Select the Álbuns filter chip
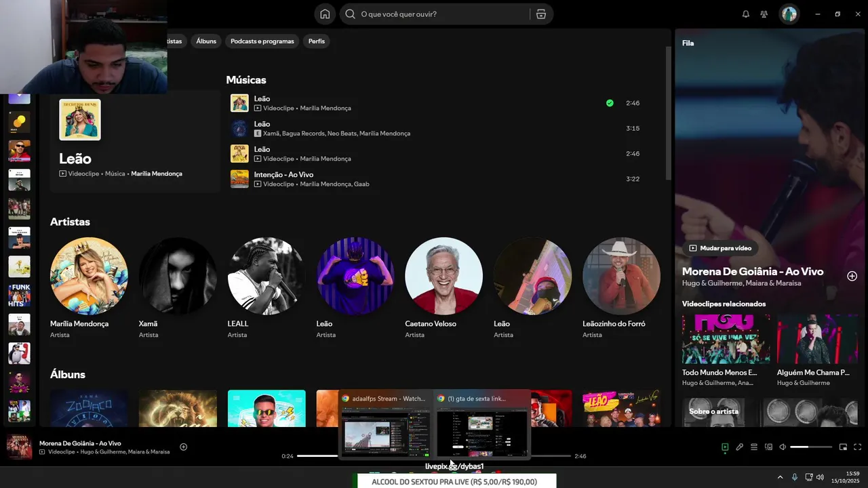The height and width of the screenshot is (488, 868). tap(206, 41)
